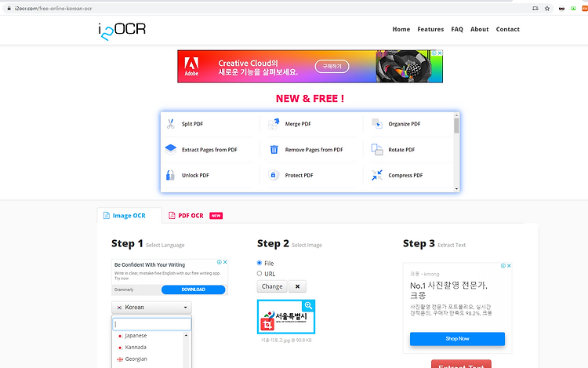The height and width of the screenshot is (368, 588).
Task: Click the Organize PDF icon
Action: coord(377,123)
